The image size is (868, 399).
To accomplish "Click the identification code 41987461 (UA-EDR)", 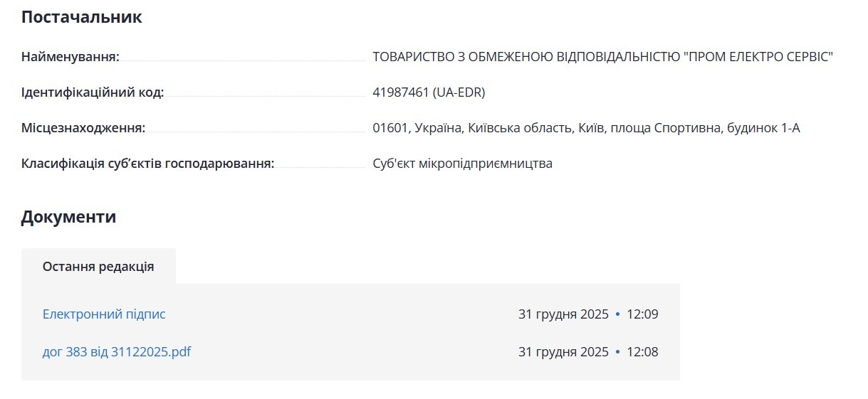I will [x=429, y=92].
